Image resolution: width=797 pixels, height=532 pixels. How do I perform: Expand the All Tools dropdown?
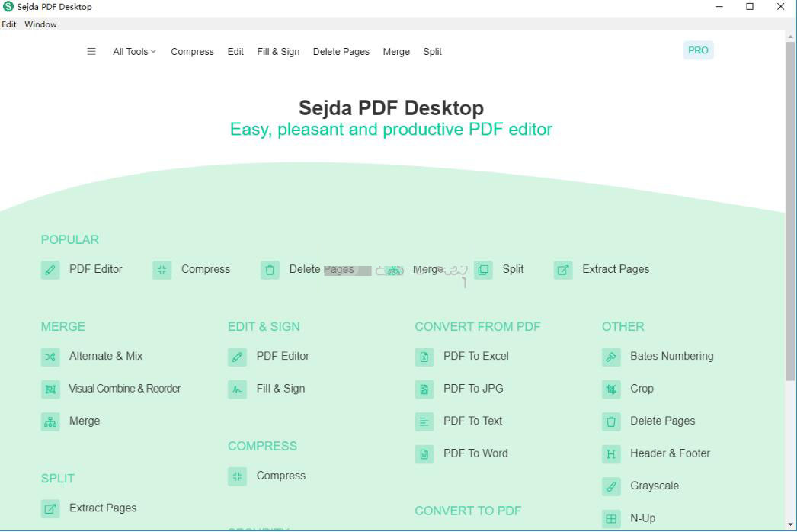pos(134,51)
